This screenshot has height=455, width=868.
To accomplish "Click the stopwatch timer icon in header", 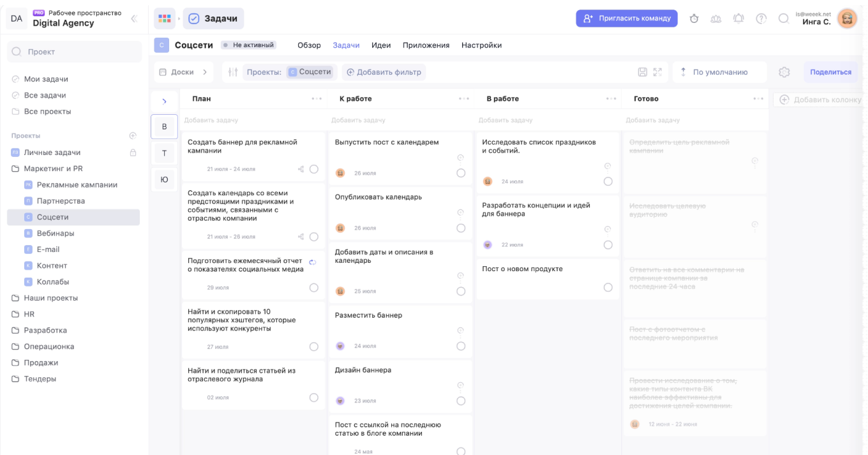I will tap(694, 19).
